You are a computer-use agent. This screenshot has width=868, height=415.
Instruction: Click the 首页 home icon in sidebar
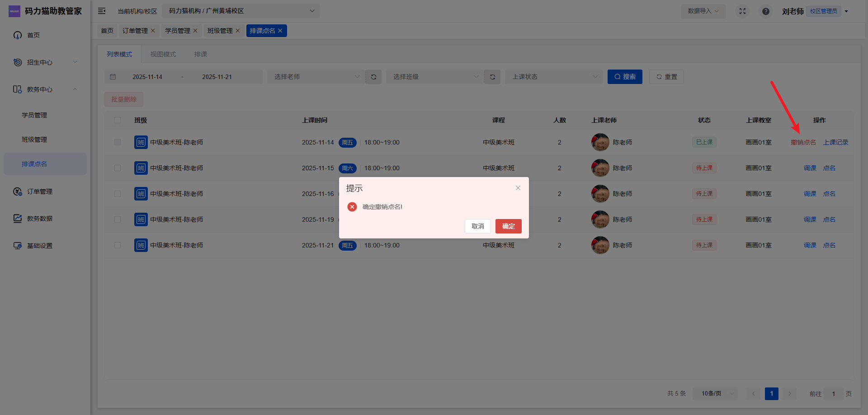click(18, 35)
